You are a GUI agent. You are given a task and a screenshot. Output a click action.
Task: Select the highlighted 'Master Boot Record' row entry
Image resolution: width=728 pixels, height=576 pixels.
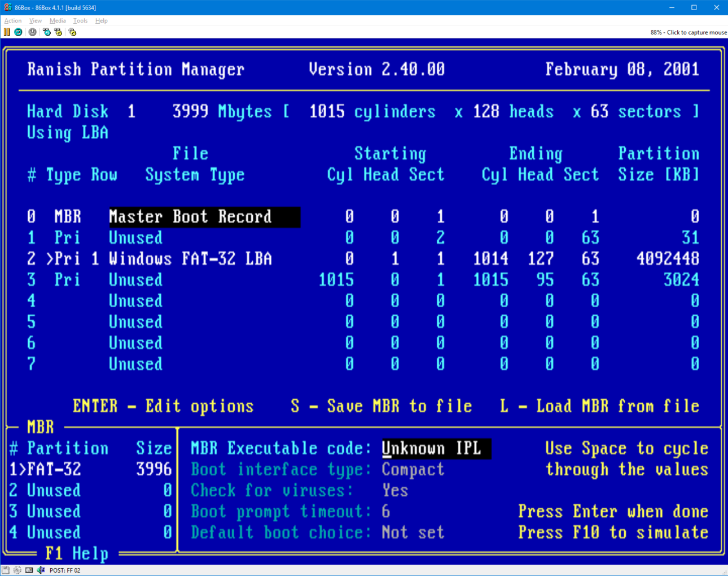tap(204, 217)
